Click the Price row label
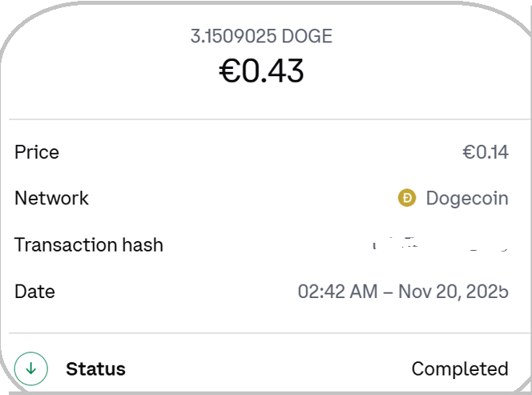This screenshot has width=532, height=395. pyautogui.click(x=37, y=152)
